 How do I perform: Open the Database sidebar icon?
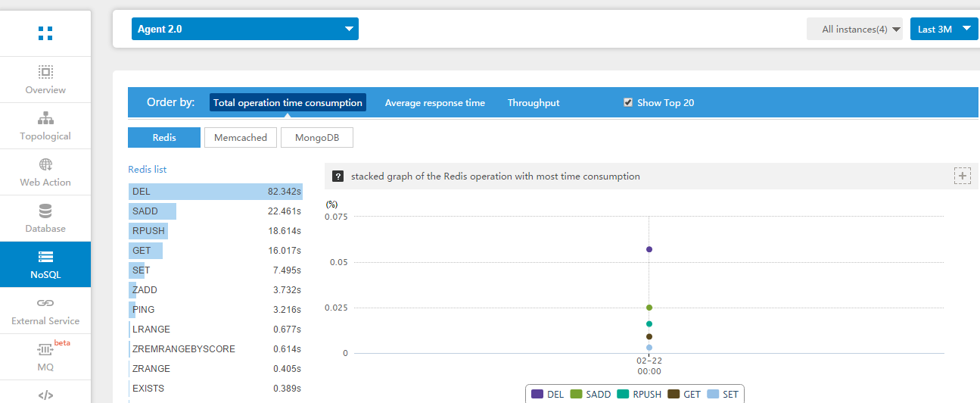(x=45, y=211)
